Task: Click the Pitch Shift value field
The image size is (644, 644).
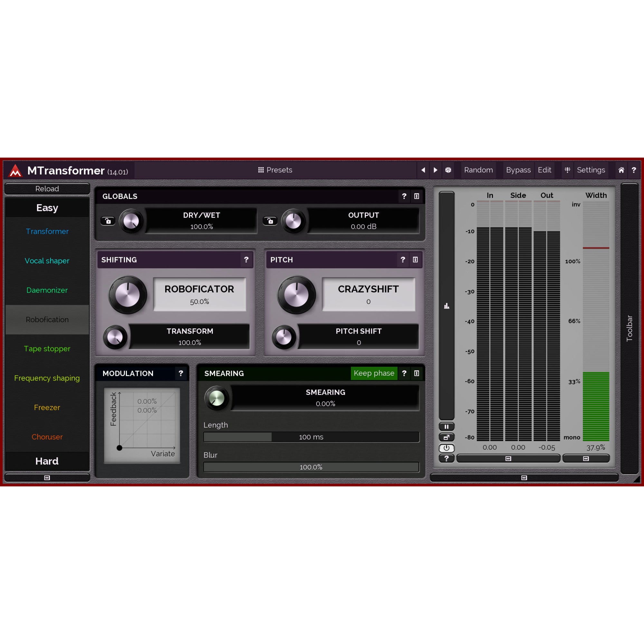Action: click(x=359, y=337)
